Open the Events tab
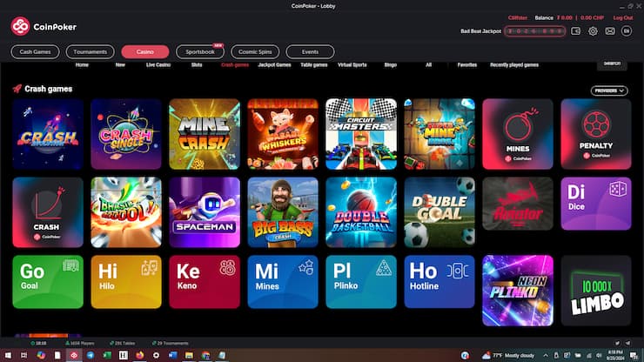Image resolution: width=644 pixels, height=362 pixels. [x=310, y=51]
